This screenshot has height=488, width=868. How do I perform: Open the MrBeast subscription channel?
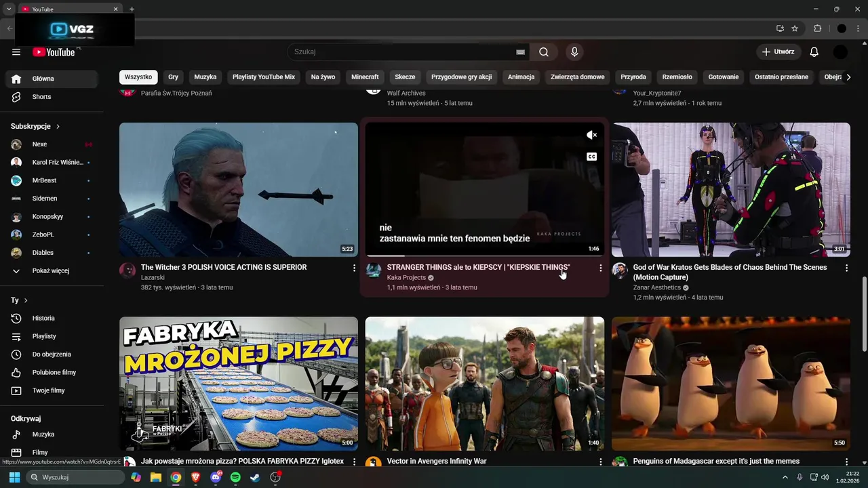click(52, 181)
